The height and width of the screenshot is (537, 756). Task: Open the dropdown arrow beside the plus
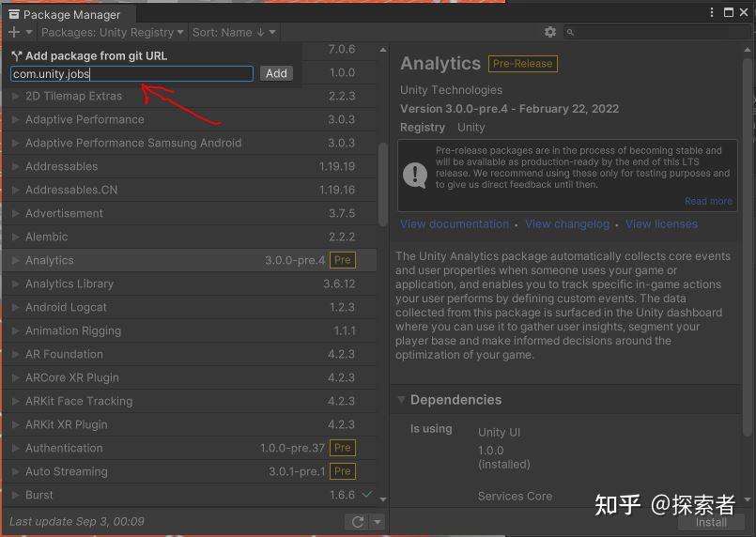[29, 32]
